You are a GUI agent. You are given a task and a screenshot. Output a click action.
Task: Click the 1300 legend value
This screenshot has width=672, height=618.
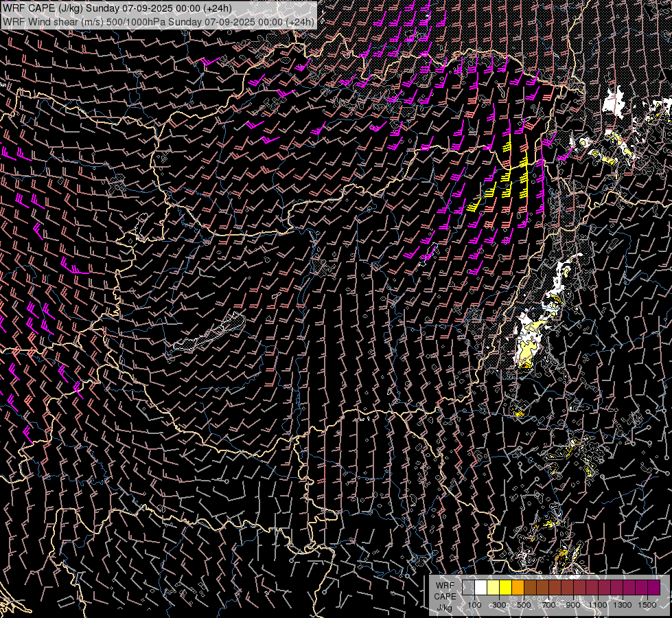[x=623, y=605]
